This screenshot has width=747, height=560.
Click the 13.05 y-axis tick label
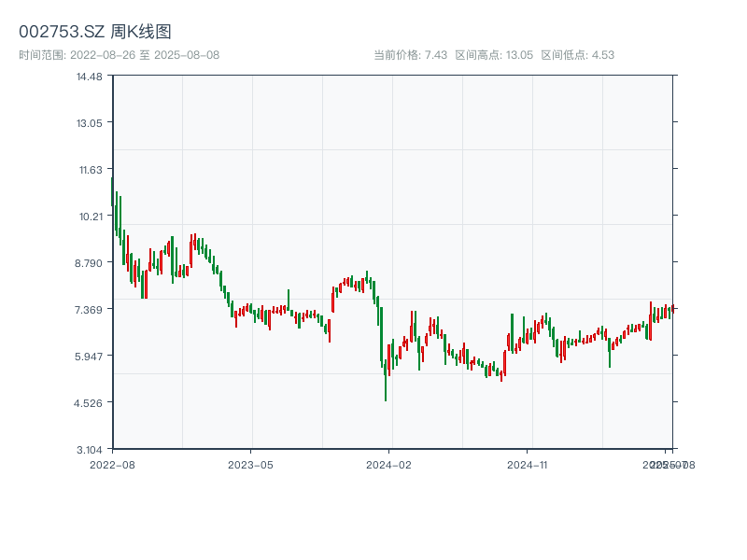point(90,122)
